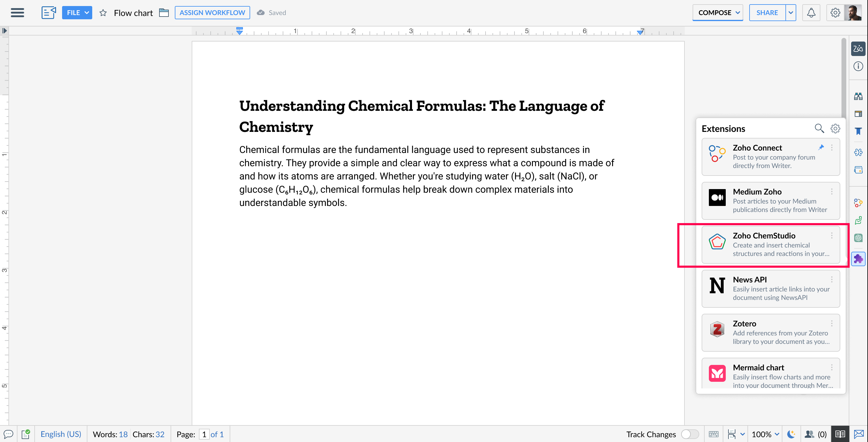Open the hamburger main menu

[x=17, y=12]
